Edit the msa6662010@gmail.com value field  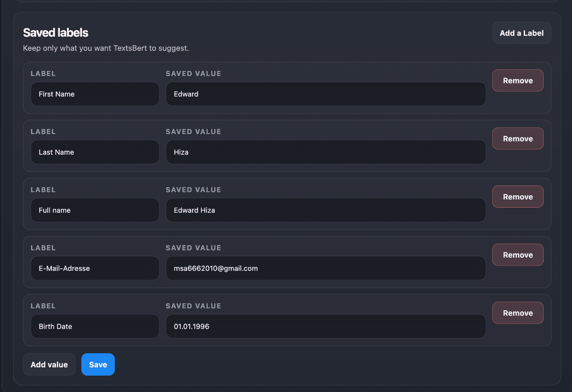pos(325,268)
